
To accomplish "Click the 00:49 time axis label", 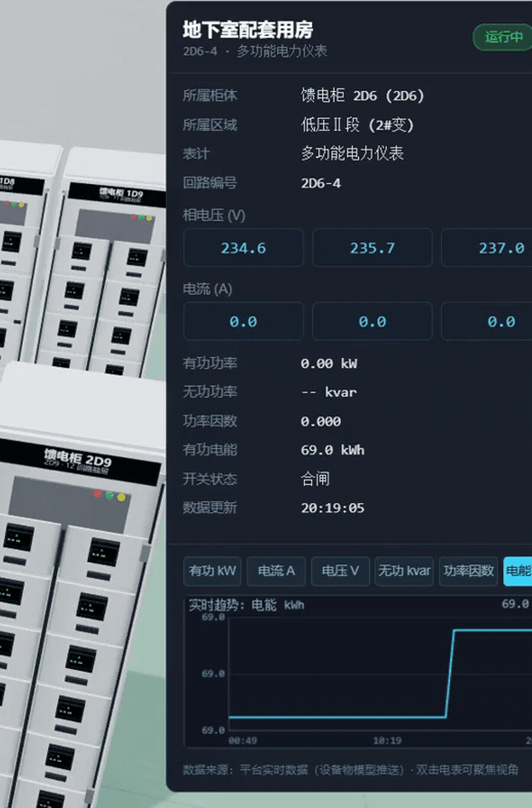I will click(242, 741).
